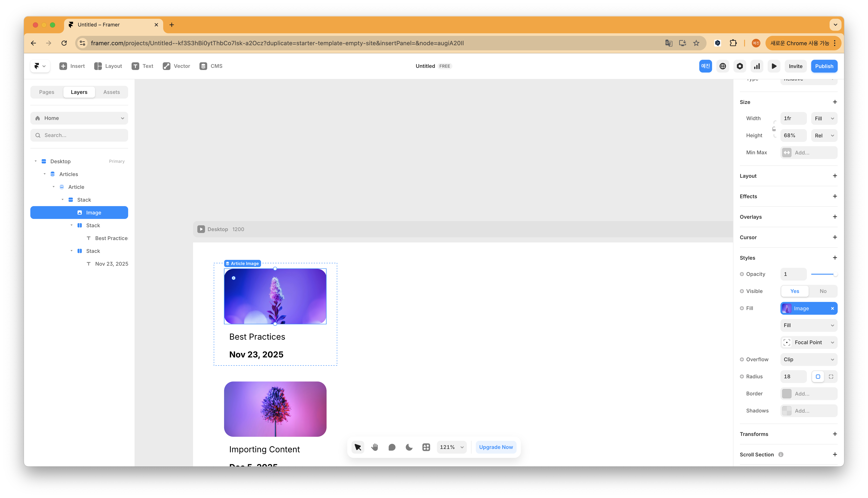Open site settings globe icon
The image size is (868, 498).
coord(723,66)
